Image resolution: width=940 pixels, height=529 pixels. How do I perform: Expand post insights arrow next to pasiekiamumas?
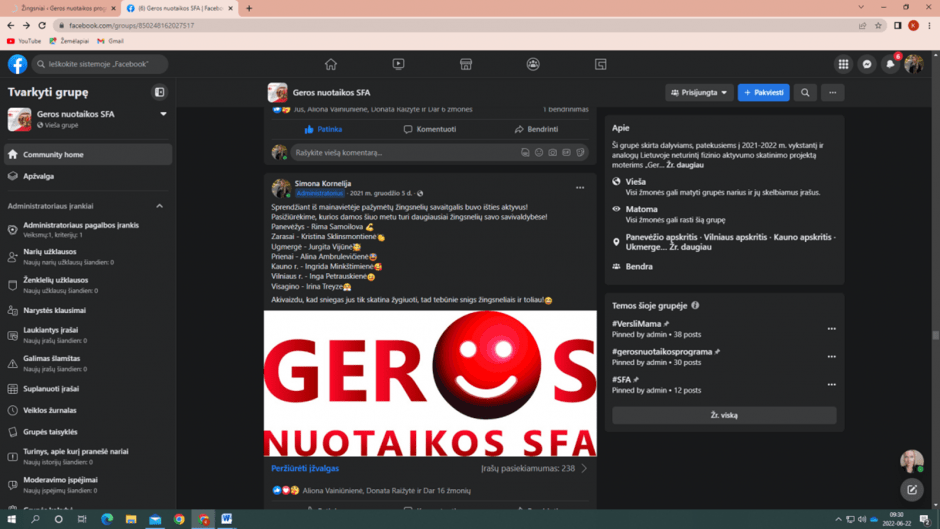click(x=584, y=468)
